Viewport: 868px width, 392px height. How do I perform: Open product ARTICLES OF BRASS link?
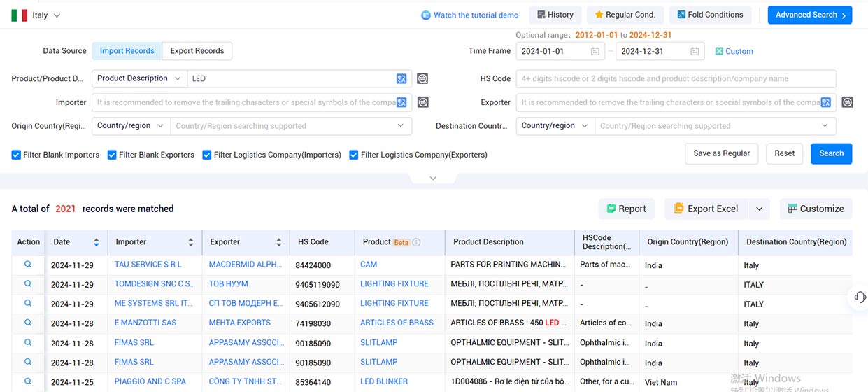pyautogui.click(x=397, y=323)
